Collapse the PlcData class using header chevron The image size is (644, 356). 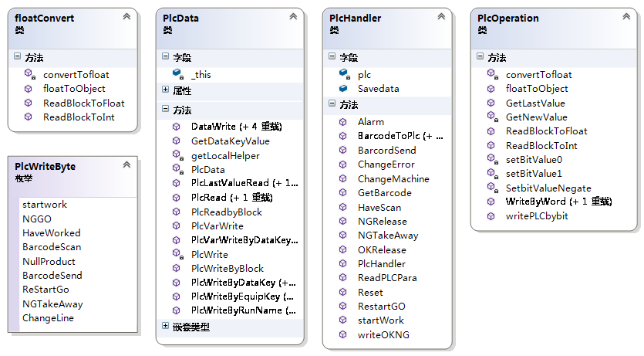(x=293, y=16)
